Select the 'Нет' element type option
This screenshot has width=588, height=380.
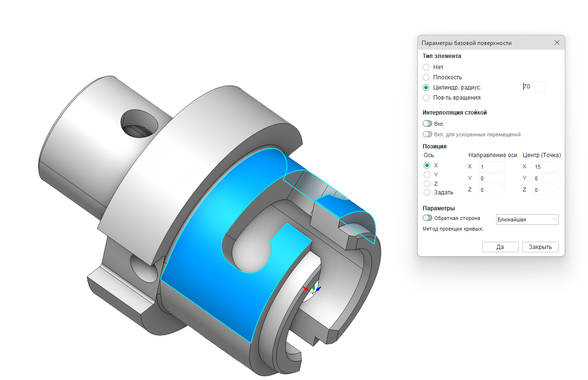[x=426, y=67]
